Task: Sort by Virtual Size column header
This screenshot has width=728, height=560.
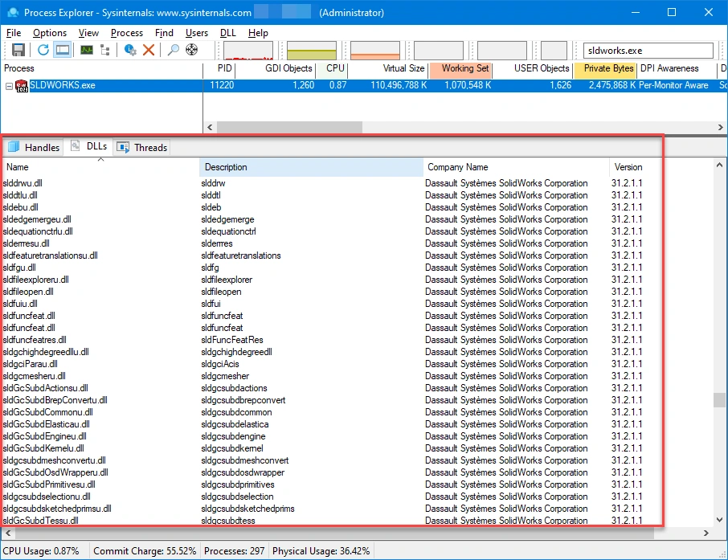Action: tap(388, 69)
